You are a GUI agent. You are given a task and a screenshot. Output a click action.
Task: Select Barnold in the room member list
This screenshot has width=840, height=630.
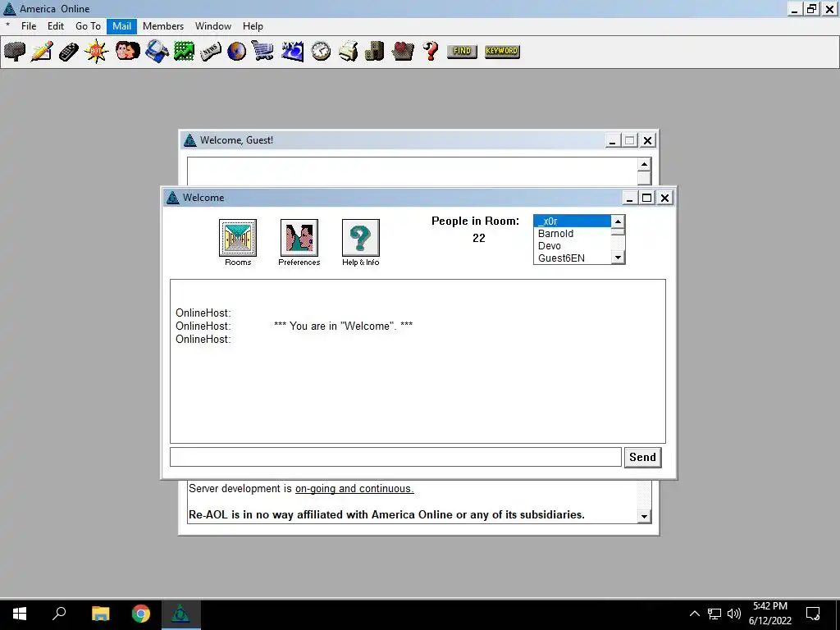572,234
